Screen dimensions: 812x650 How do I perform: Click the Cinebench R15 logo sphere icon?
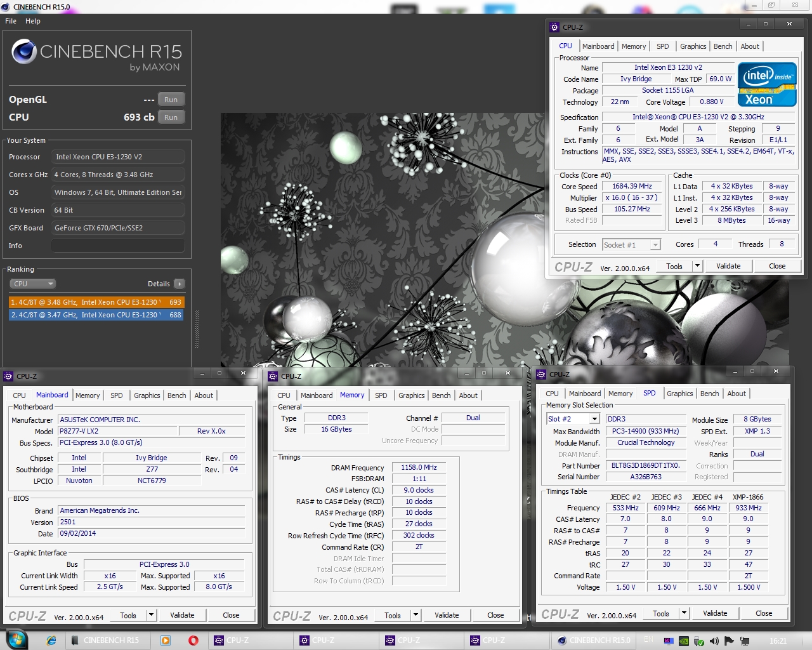coord(24,51)
